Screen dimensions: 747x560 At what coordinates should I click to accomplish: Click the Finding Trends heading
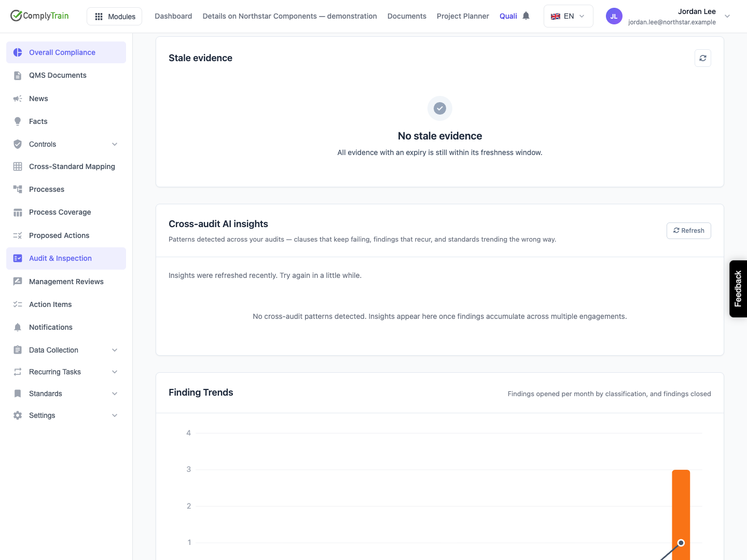(201, 393)
